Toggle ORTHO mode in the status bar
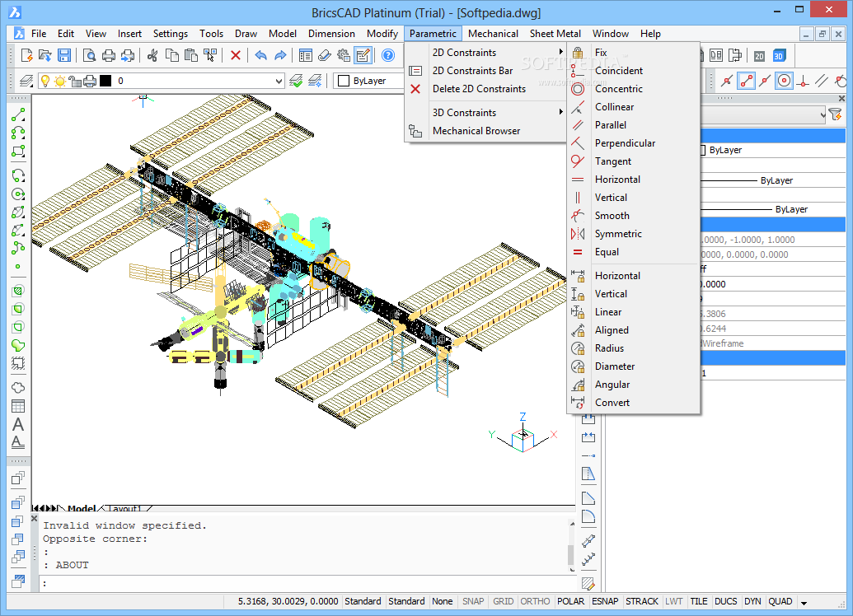853x616 pixels. (x=535, y=601)
